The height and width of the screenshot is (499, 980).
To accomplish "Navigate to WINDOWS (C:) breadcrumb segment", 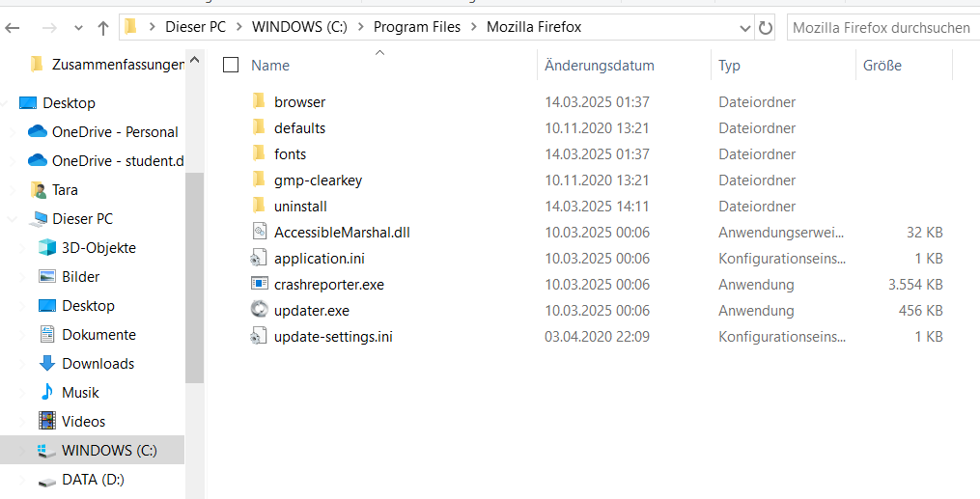I will tap(298, 27).
